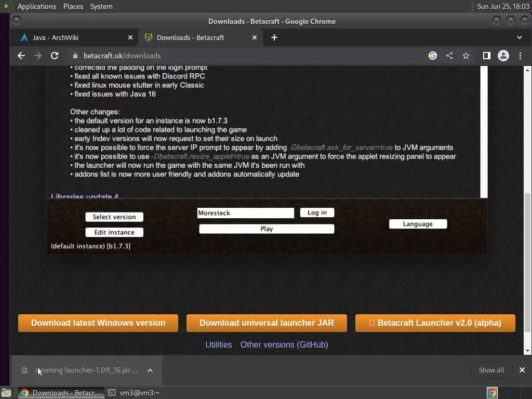
Task: Switch to Chrome window in taskbar
Action: click(61, 393)
